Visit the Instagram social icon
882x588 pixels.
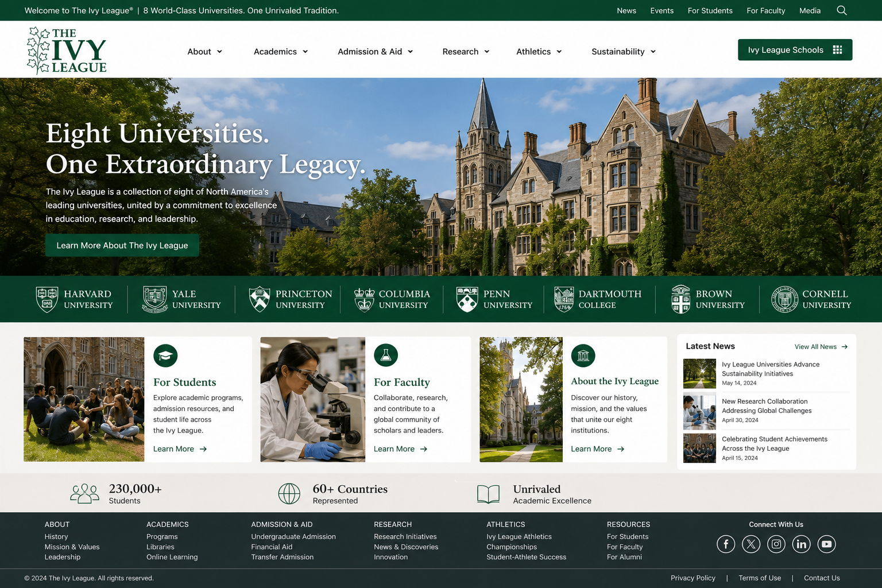point(776,544)
